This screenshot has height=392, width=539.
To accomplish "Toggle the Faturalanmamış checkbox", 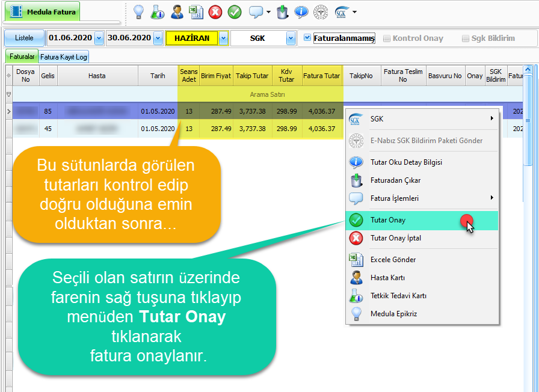I will 307,37.
